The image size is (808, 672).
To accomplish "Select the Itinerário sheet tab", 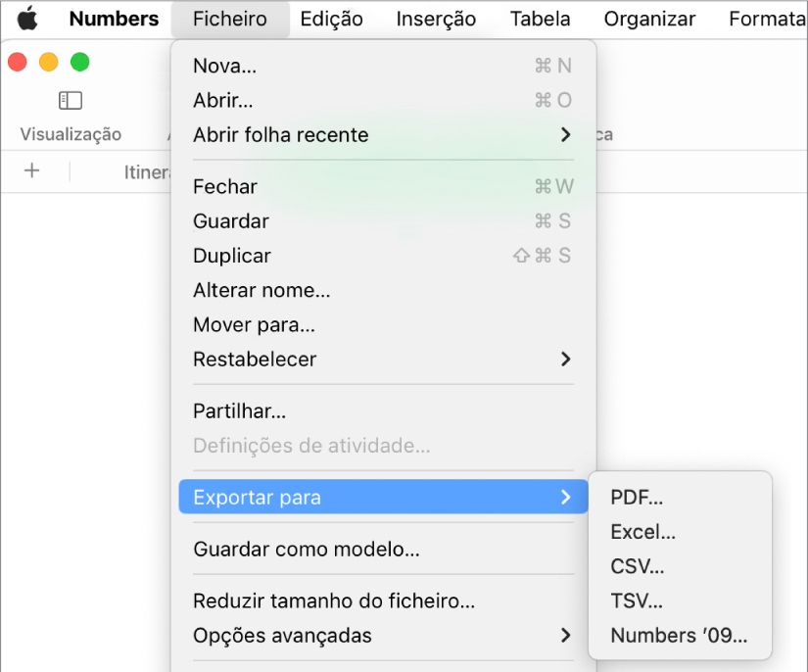I will click(147, 172).
